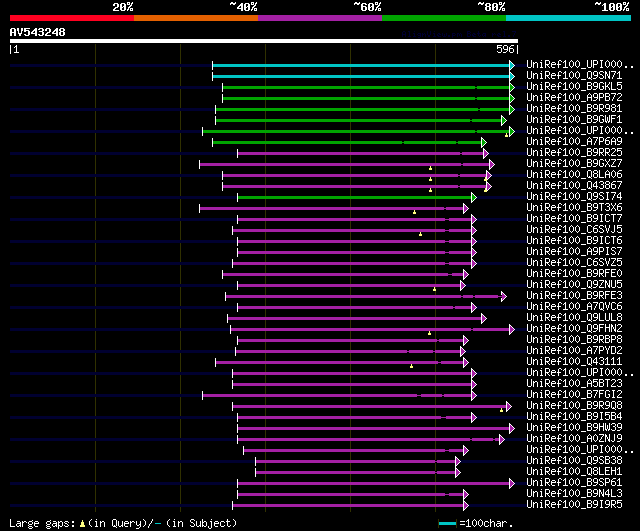Image resolution: width=640 pixels, height=531 pixels.
Task: Click purple arrowhead ending the Q9LUL8 alignment
Action: pyautogui.click(x=484, y=319)
